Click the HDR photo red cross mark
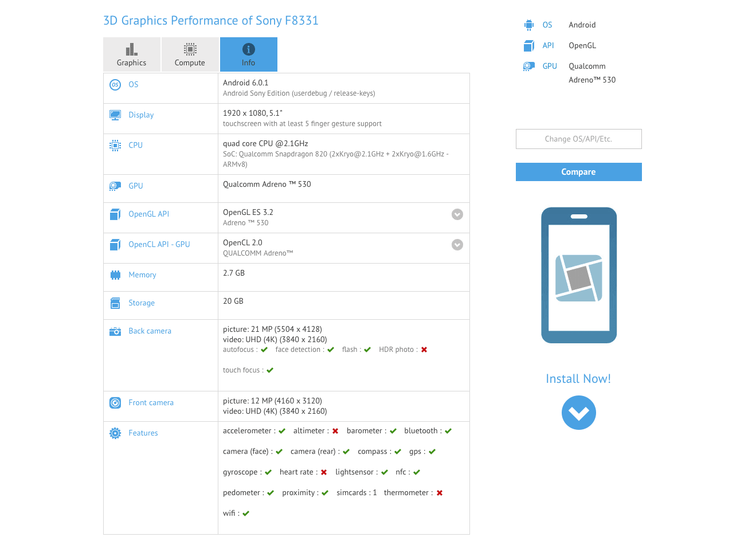The image size is (756, 537). [424, 350]
